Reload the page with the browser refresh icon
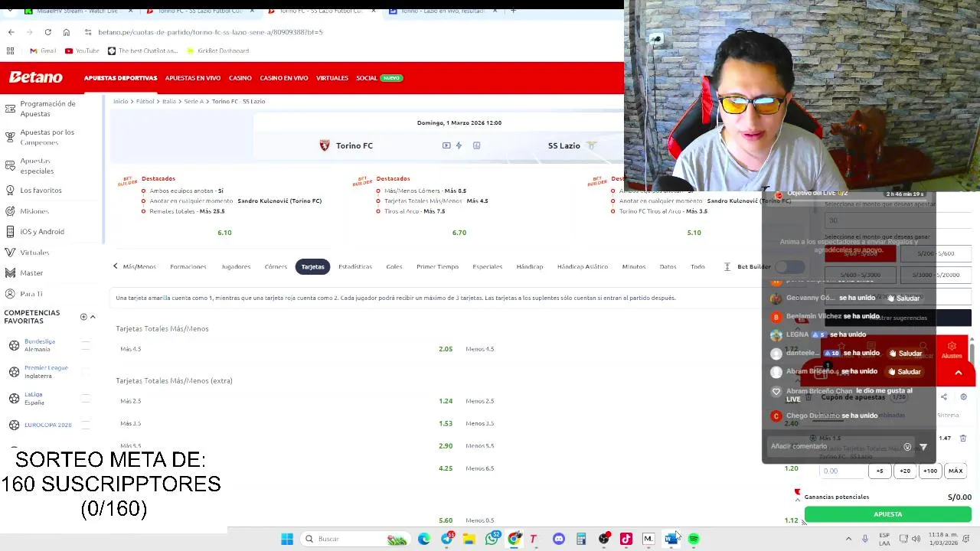 (47, 32)
